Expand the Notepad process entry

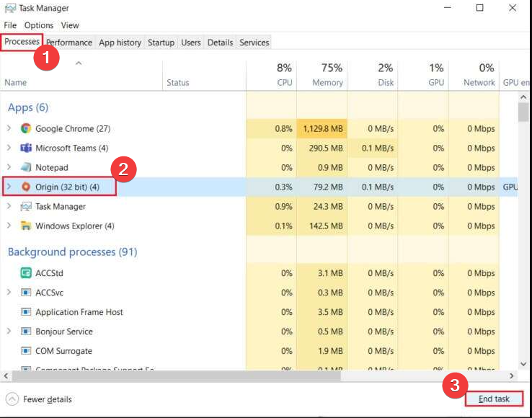tap(9, 167)
